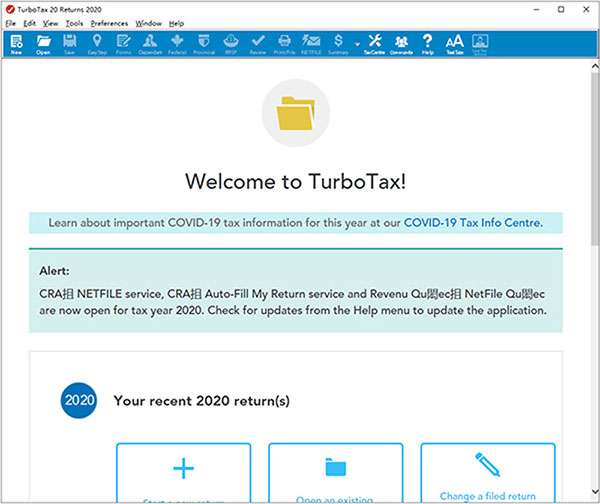Open the File menu
This screenshot has width=600, height=504.
[10, 24]
